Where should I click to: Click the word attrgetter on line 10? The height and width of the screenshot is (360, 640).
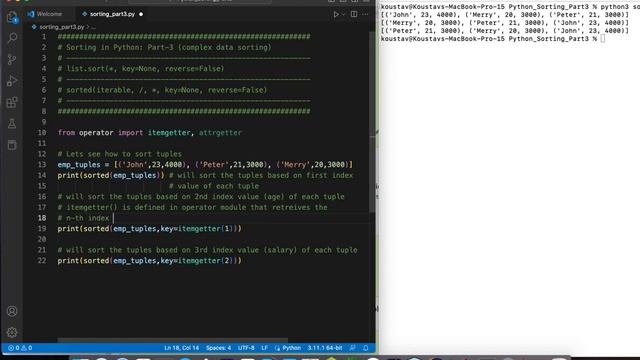(x=220, y=133)
